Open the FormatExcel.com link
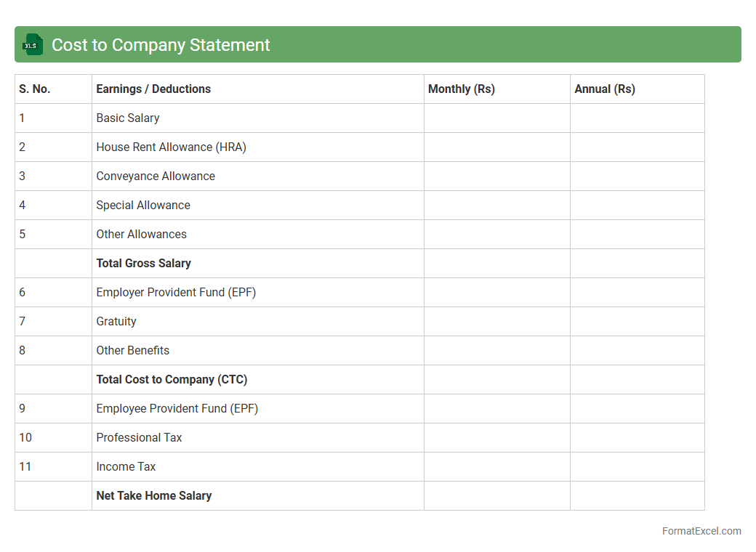The width and height of the screenshot is (756, 552). [701, 531]
